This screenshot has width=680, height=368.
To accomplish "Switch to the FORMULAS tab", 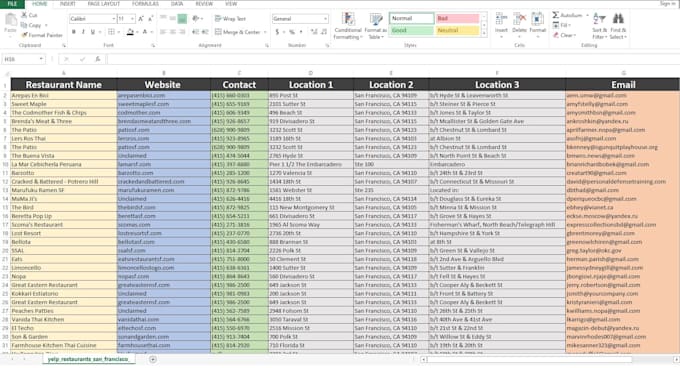I will [x=145, y=4].
